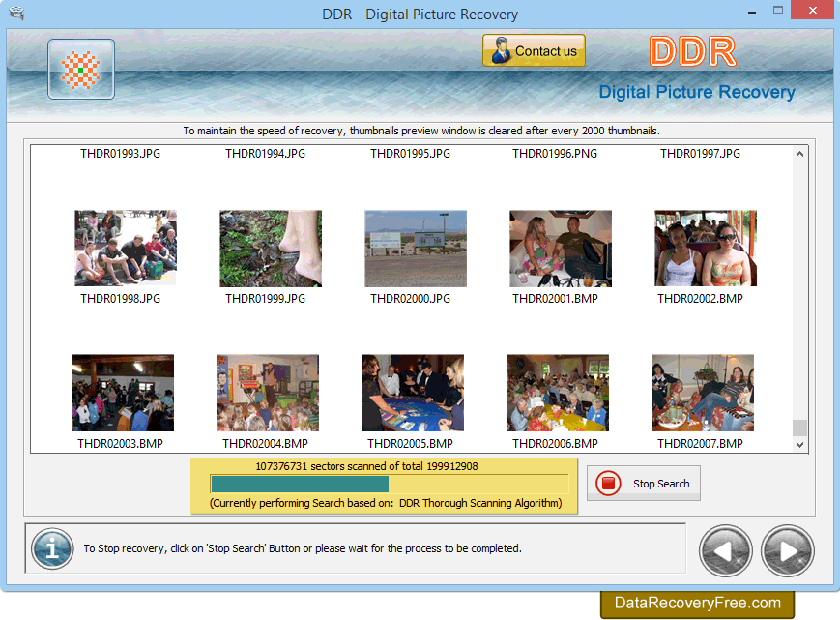
Task: Click the Digital Picture Recovery heading
Action: (x=696, y=92)
